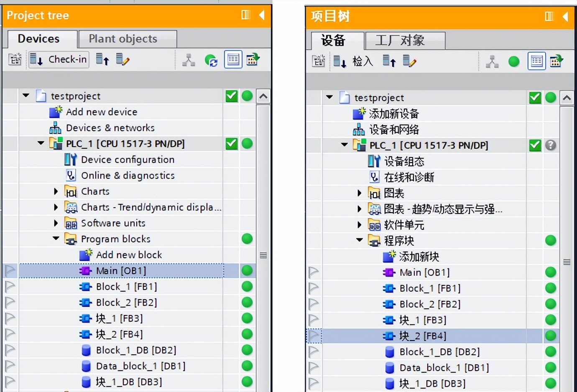Click network view icon in English toolbar
The image size is (577, 392).
click(x=189, y=60)
